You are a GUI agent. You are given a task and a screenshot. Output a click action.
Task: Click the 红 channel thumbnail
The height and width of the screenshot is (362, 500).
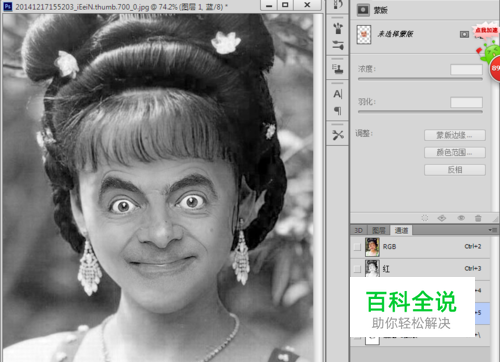click(372, 268)
